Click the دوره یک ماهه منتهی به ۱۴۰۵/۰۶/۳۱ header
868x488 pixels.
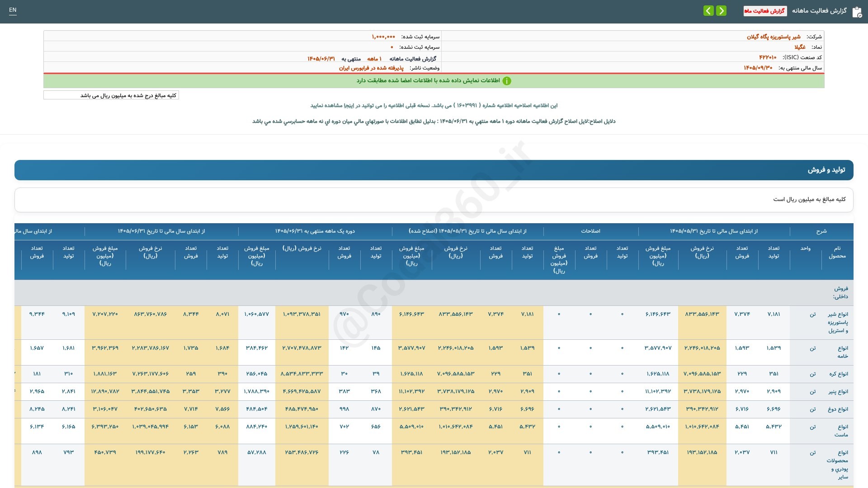(315, 231)
